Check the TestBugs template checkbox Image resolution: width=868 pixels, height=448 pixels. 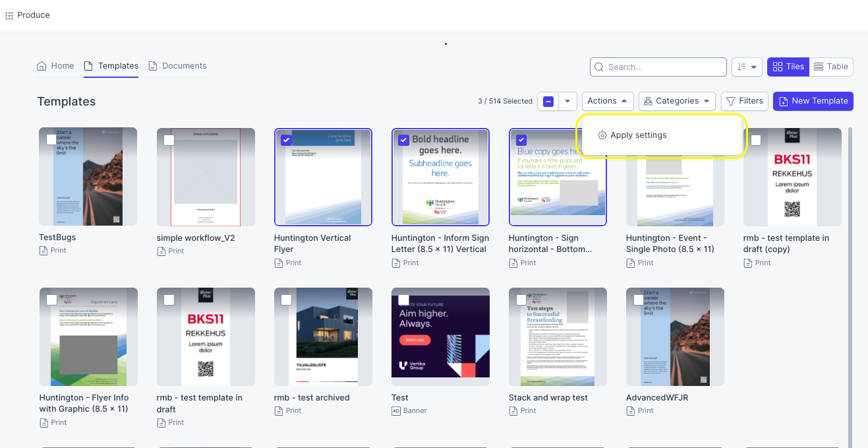coord(51,139)
